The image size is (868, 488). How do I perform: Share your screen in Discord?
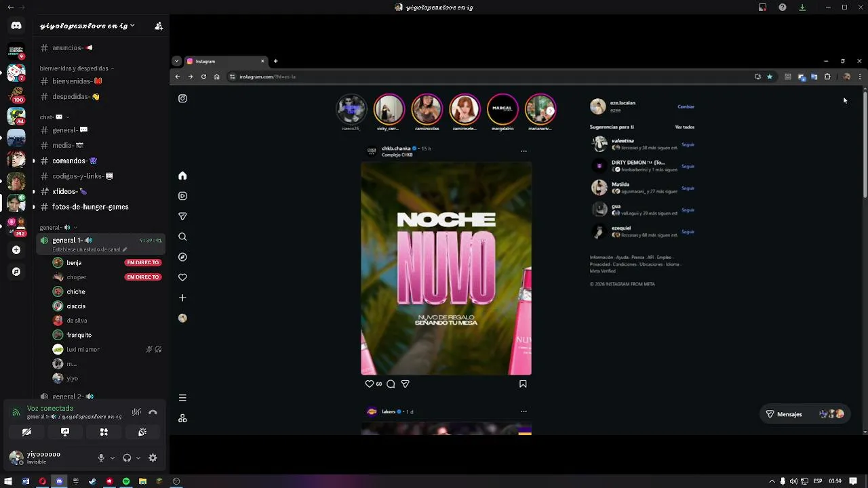click(65, 432)
